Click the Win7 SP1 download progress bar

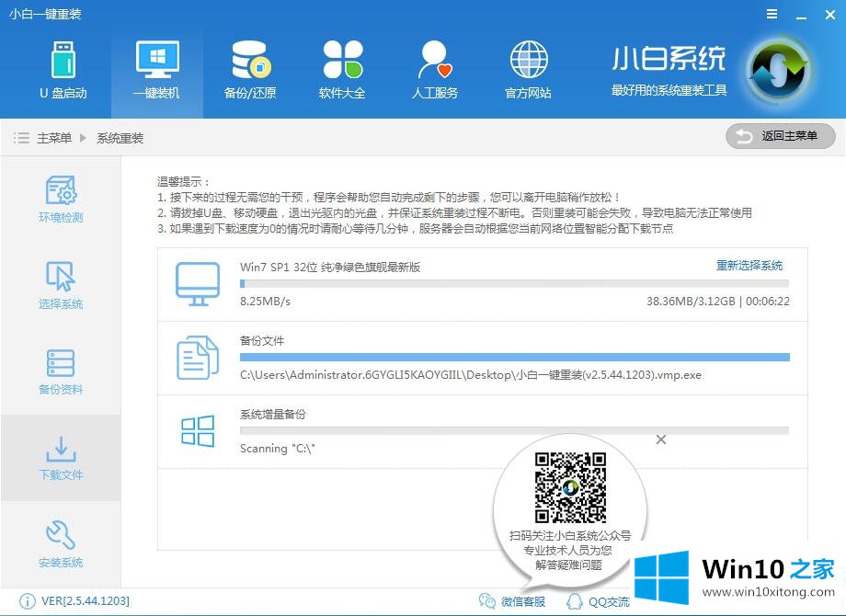point(514,284)
